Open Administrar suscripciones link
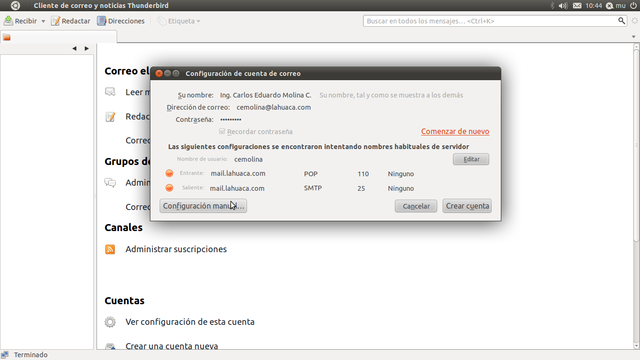 (176, 249)
